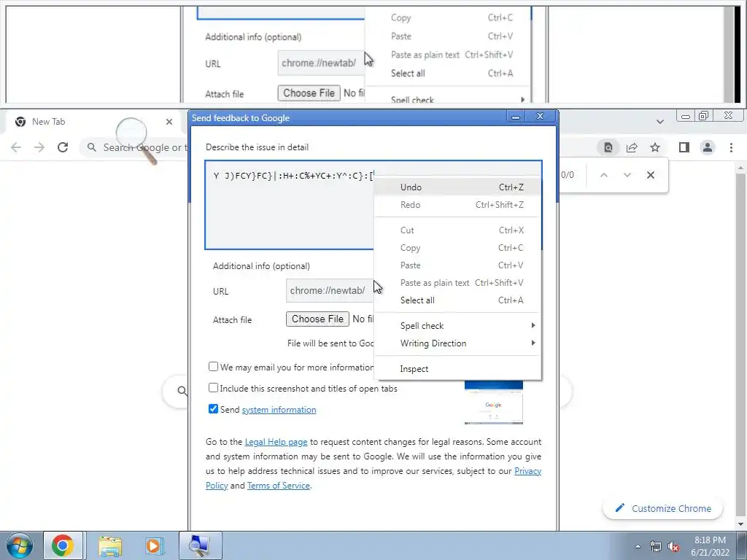This screenshot has width=747, height=560.
Task: Select Undo in context menu
Action: coord(458,187)
